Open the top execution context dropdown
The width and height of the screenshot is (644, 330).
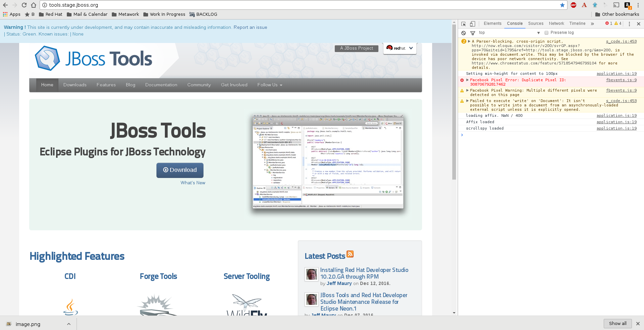click(x=509, y=33)
